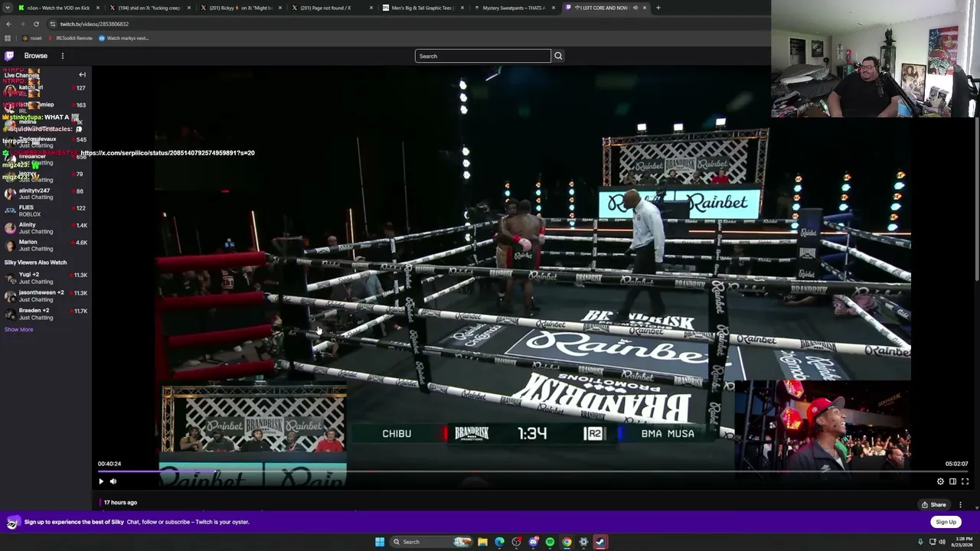Image resolution: width=980 pixels, height=551 pixels.
Task: Open Google Chrome from taskbar
Action: (x=567, y=542)
